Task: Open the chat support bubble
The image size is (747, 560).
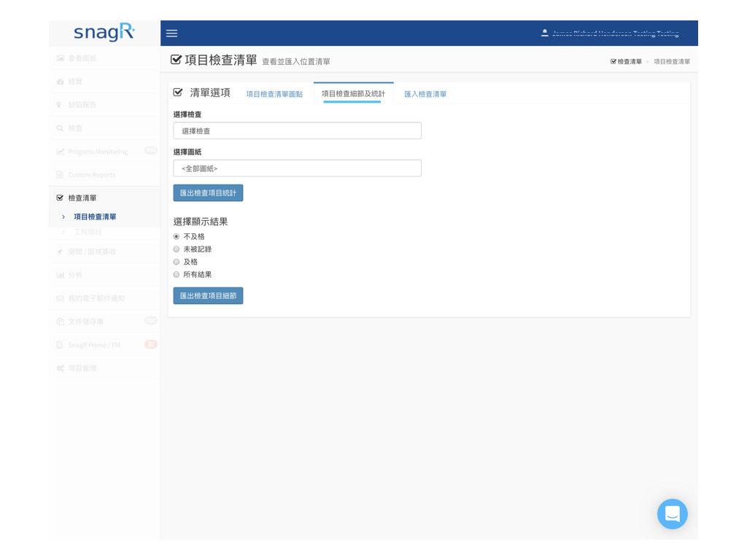Action: click(672, 514)
